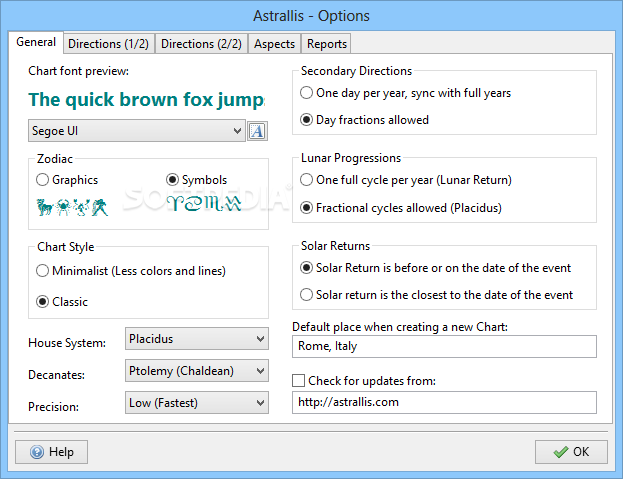Click the Help button

52,452
